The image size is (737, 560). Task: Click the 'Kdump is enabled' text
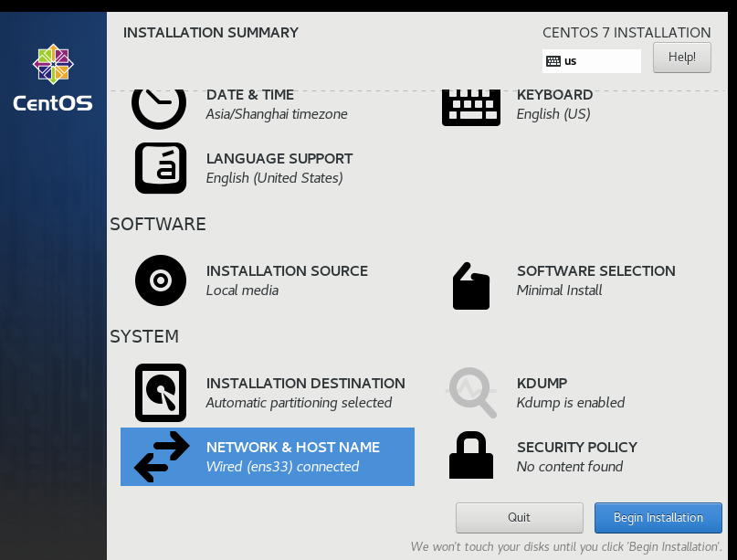tap(571, 403)
